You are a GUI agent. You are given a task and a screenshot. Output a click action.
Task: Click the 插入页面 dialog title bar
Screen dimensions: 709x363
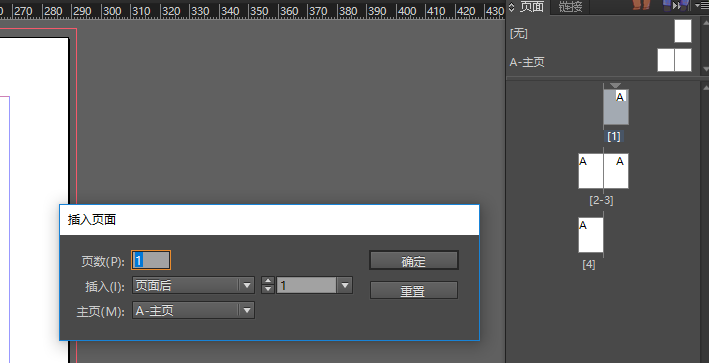[x=269, y=220]
